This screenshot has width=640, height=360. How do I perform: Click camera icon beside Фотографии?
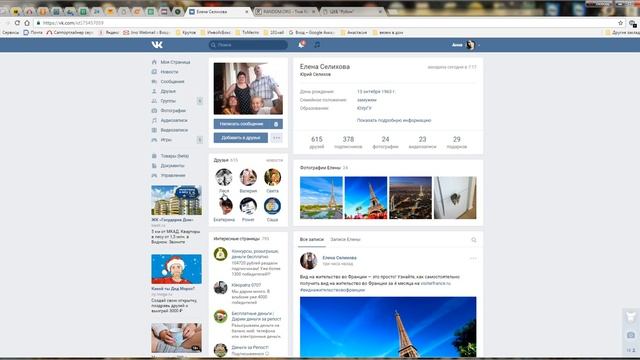(154, 111)
